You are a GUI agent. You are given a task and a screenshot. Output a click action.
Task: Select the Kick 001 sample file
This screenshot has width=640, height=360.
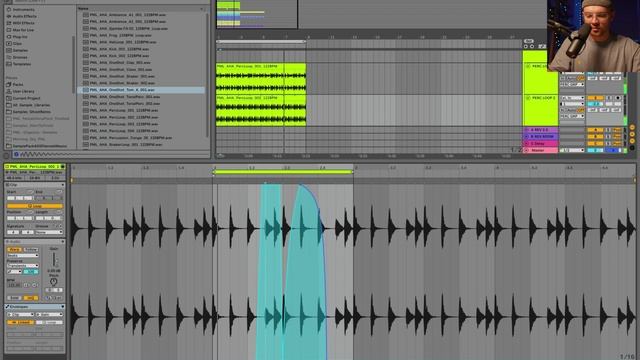pyautogui.click(x=119, y=49)
